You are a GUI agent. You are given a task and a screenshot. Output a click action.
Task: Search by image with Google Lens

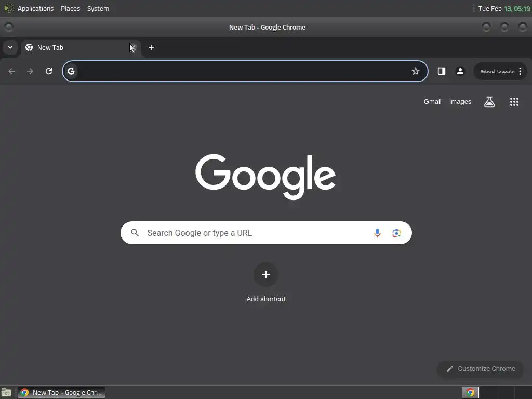(x=396, y=233)
